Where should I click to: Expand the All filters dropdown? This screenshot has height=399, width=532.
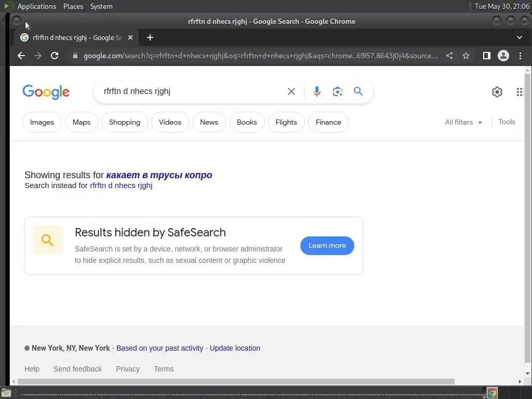point(463,122)
